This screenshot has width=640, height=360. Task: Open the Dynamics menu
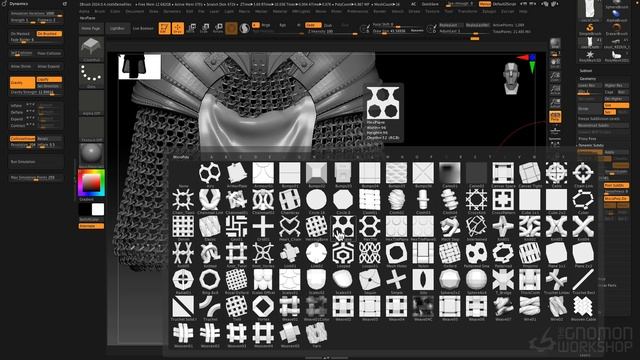click(172, 11)
